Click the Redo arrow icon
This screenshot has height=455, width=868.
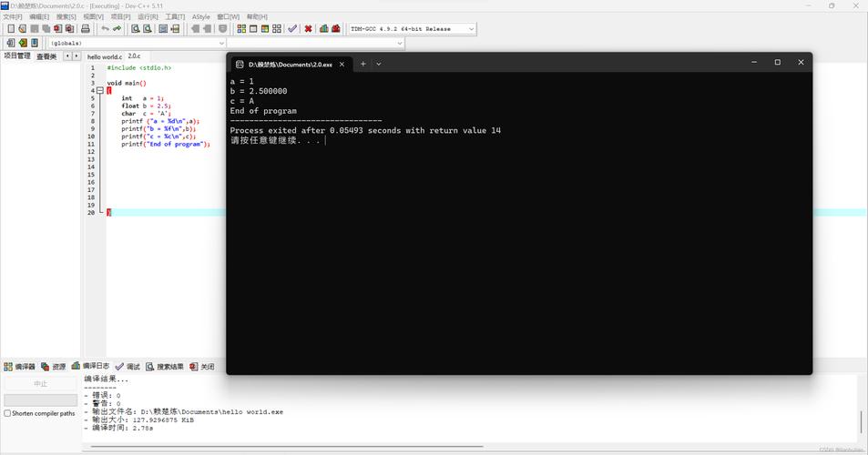117,29
